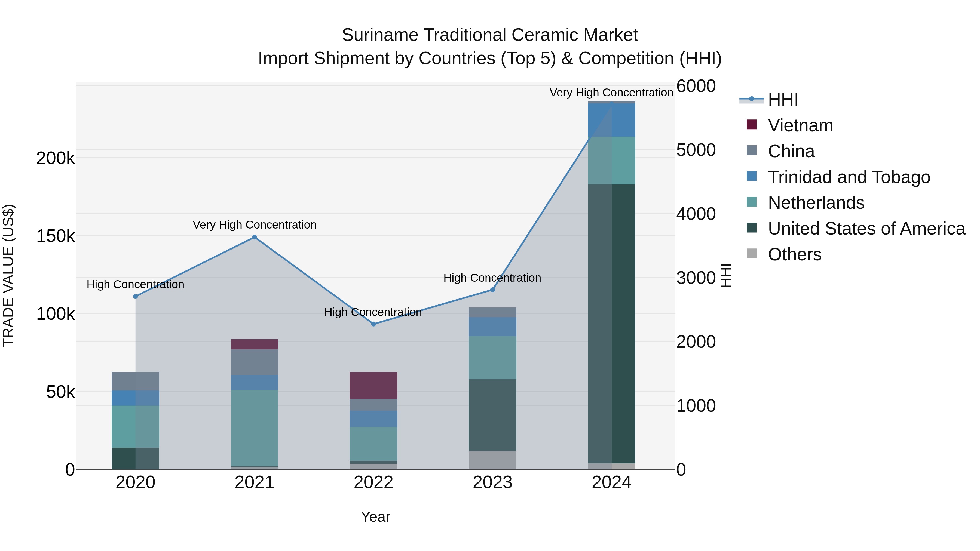
Task: Click the 2023 United States bar segment
Action: pyautogui.click(x=493, y=415)
